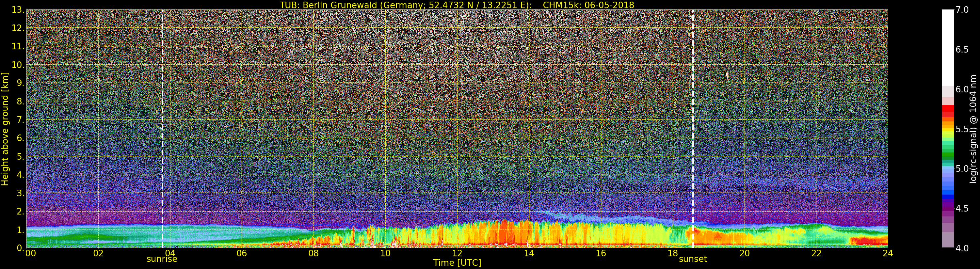Click the '4.' height axis tick label
980x269 pixels.
(x=20, y=175)
